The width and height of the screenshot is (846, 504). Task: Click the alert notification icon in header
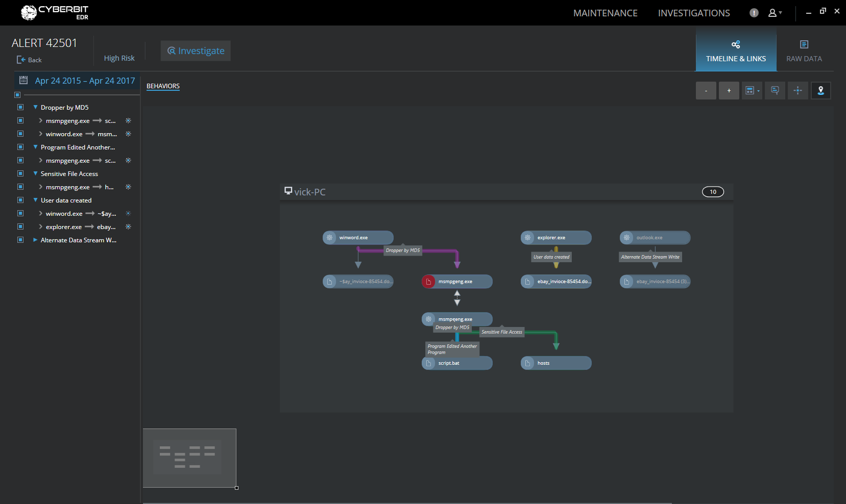tap(754, 13)
